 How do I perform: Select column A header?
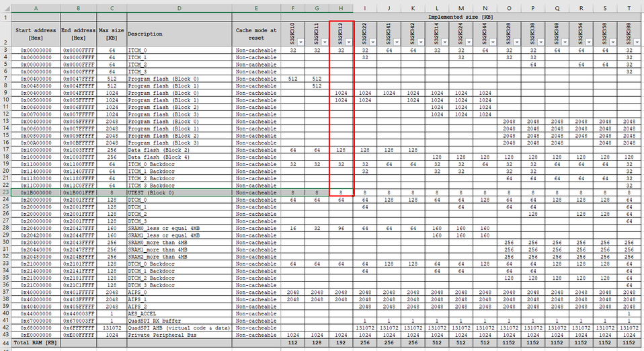pyautogui.click(x=36, y=8)
